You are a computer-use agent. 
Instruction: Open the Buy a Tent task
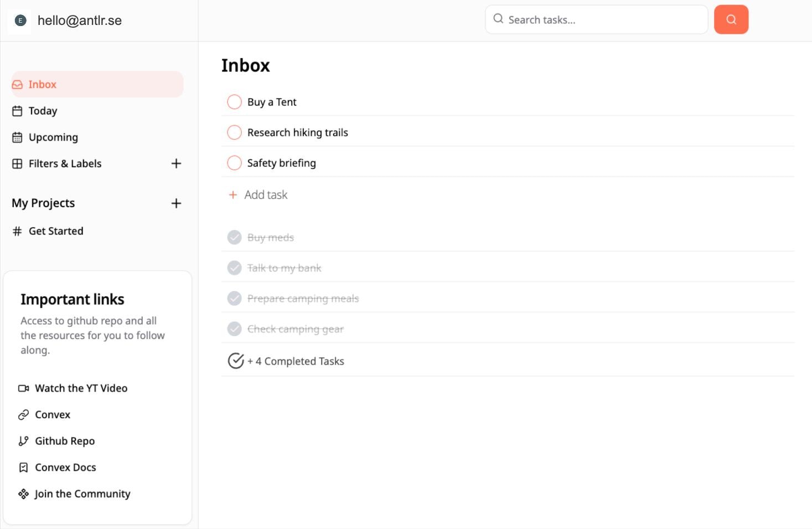pos(272,102)
